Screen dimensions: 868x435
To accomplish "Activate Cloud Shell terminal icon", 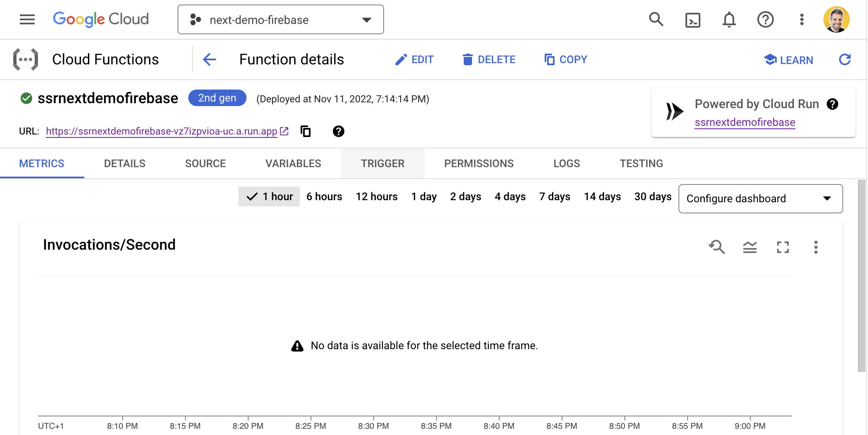I will tap(693, 20).
